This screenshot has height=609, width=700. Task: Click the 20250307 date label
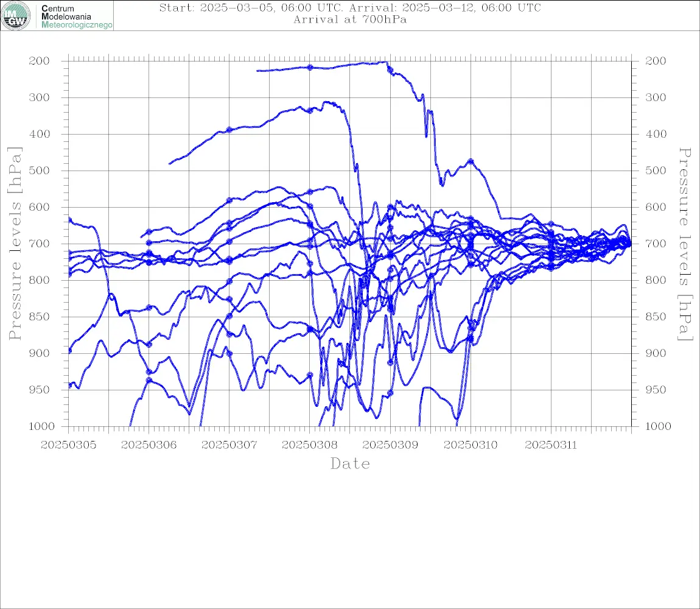point(229,445)
